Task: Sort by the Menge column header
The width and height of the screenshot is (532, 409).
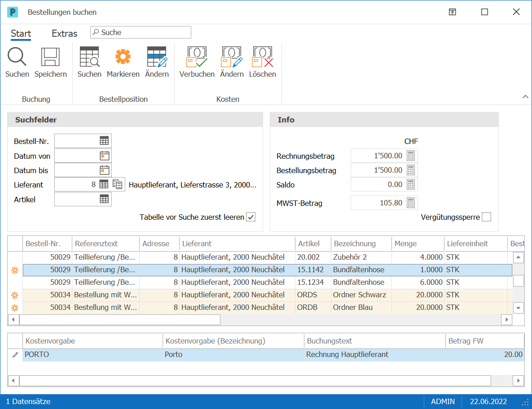Action: pyautogui.click(x=418, y=244)
